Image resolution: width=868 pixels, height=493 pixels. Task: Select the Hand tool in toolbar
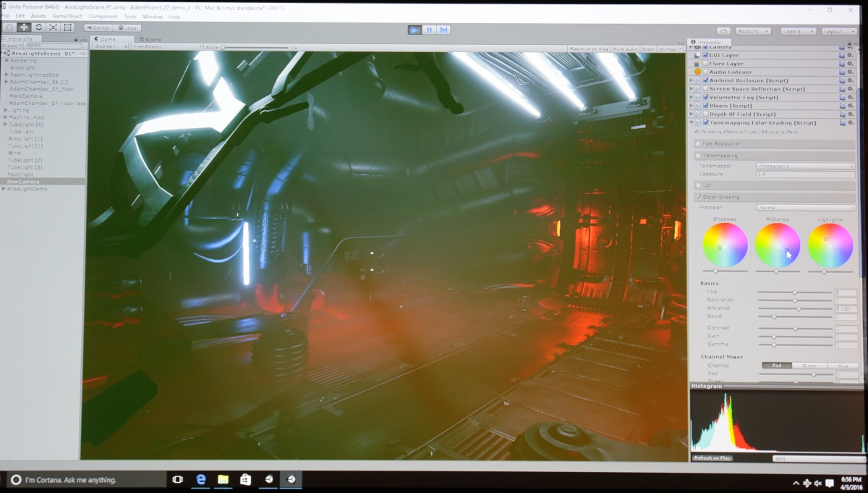9,28
